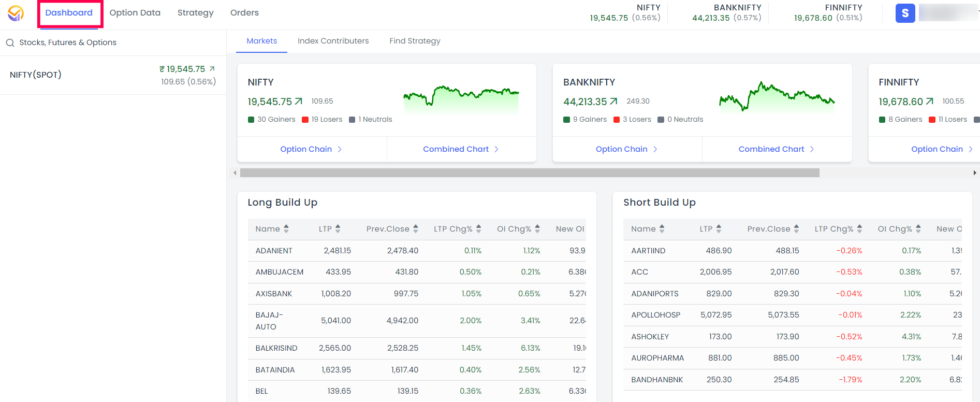
Task: Click chevron beside BANKNIFTY Option Chain
Action: click(655, 149)
